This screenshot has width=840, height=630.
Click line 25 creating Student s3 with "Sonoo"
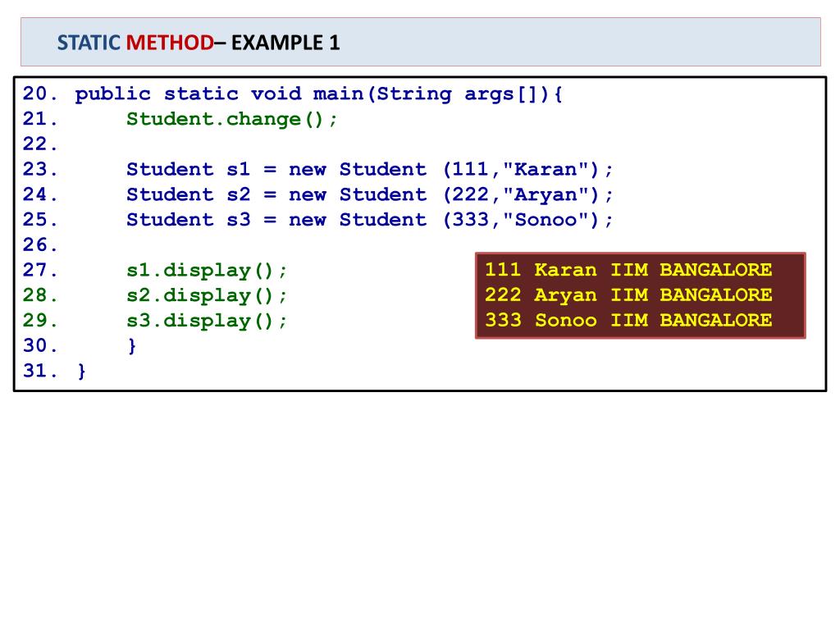[x=370, y=220]
